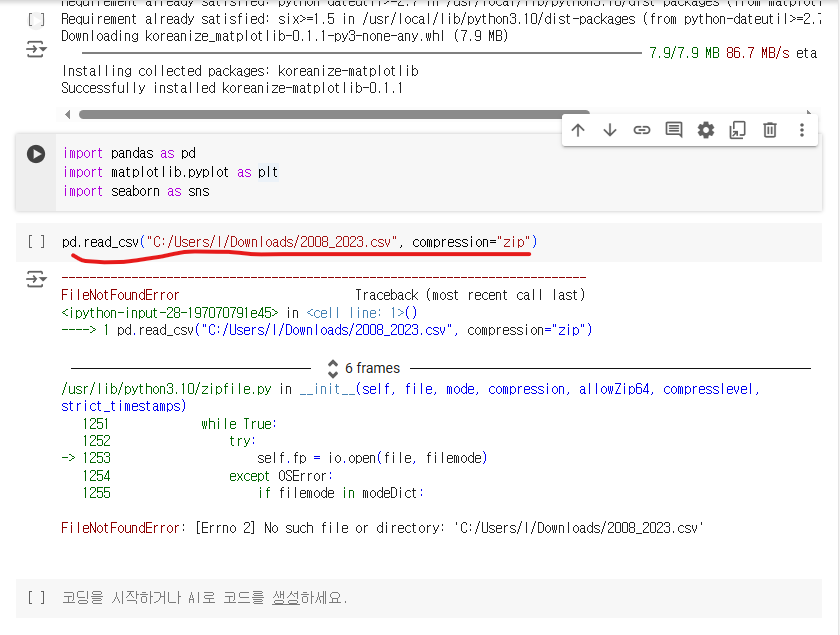Click run bracket of pip install cell
This screenshot has width=840, height=635.
click(36, 20)
